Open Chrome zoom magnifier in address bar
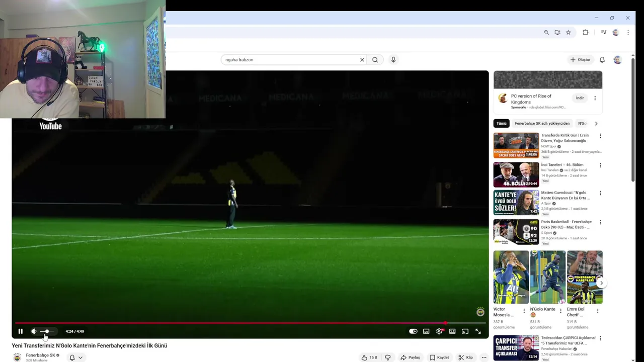 click(x=546, y=32)
